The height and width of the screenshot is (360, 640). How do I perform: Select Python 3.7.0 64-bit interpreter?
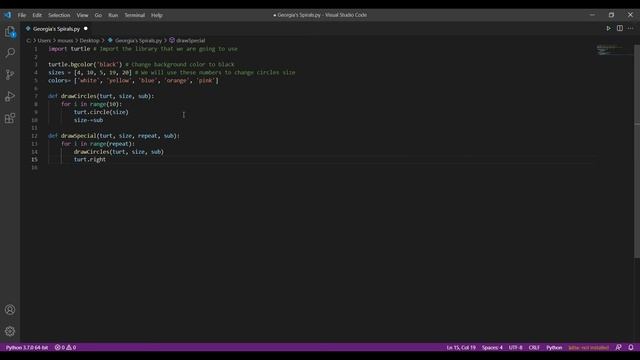pyautogui.click(x=27, y=347)
